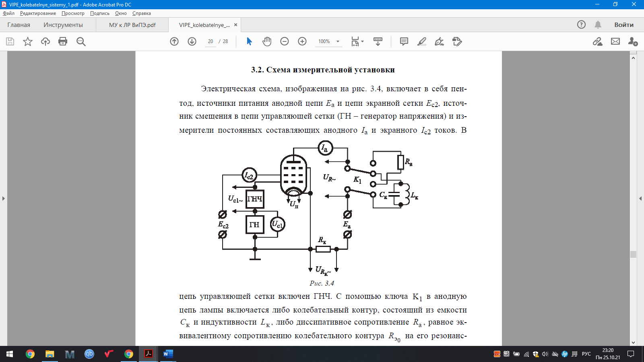The image size is (644, 362).
Task: Send file by email envelope icon
Action: point(615,41)
